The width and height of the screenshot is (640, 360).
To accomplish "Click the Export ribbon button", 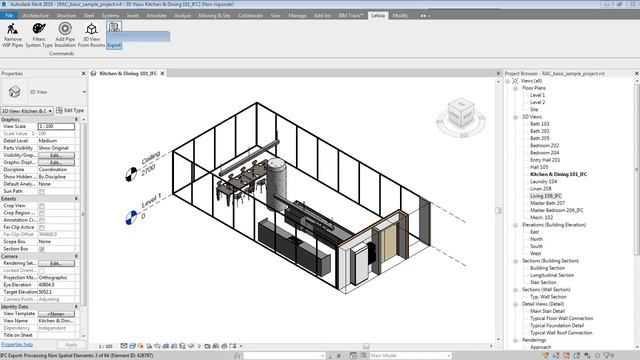I will point(114,36).
